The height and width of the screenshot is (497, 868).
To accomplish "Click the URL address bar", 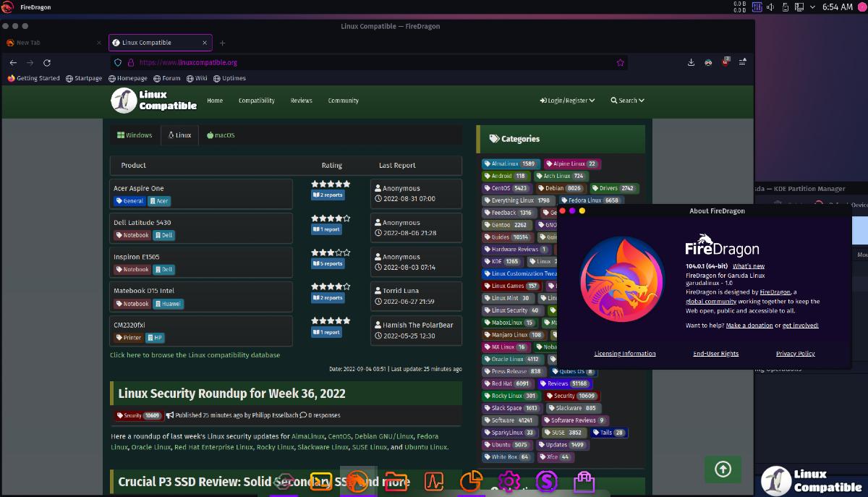I will click(x=362, y=63).
